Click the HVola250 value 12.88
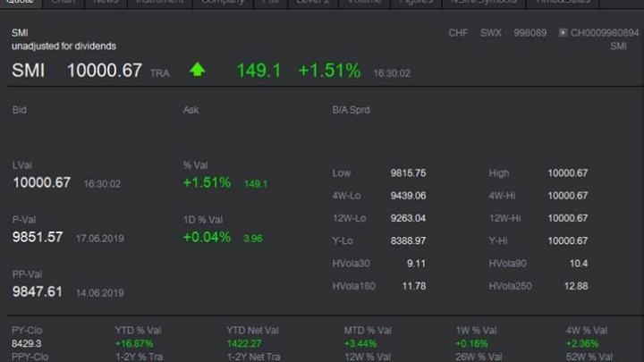 point(578,286)
